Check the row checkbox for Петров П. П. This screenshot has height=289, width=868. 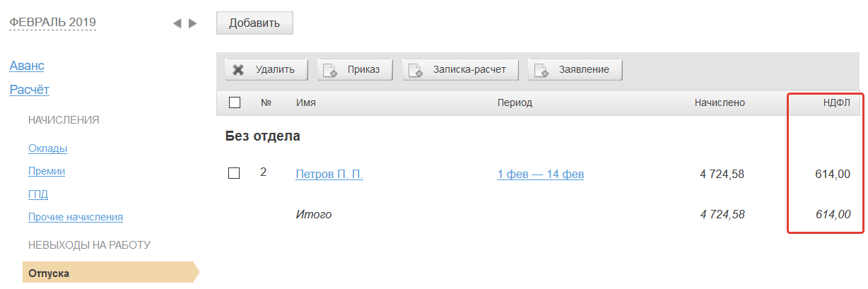point(234,173)
